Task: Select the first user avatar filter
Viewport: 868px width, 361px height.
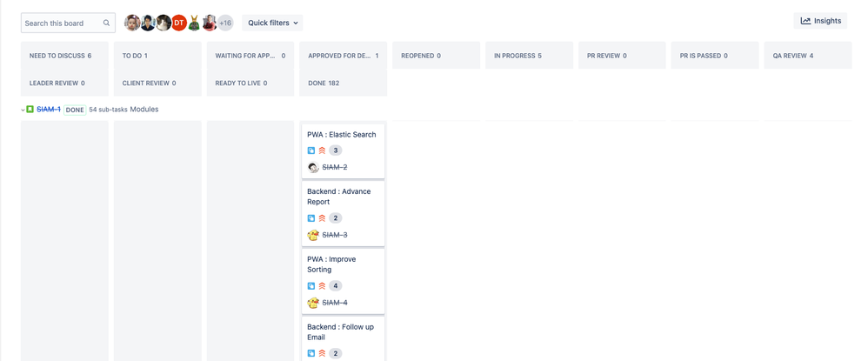Action: tap(132, 23)
